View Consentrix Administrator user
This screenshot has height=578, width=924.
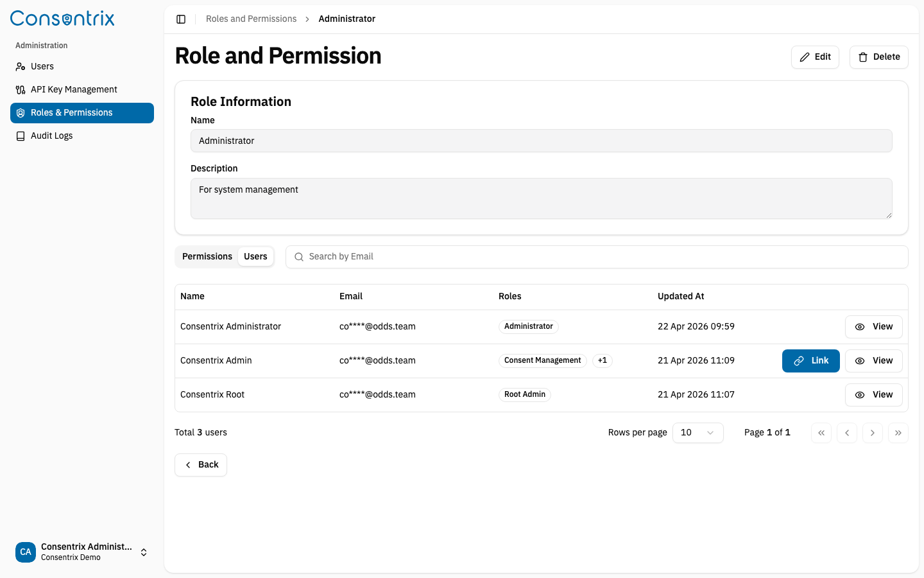pos(873,327)
